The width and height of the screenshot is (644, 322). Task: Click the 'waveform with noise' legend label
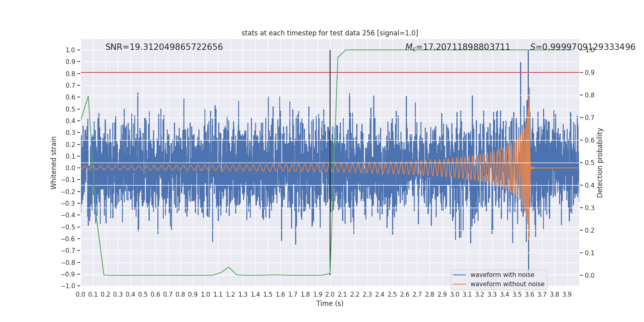click(x=502, y=275)
